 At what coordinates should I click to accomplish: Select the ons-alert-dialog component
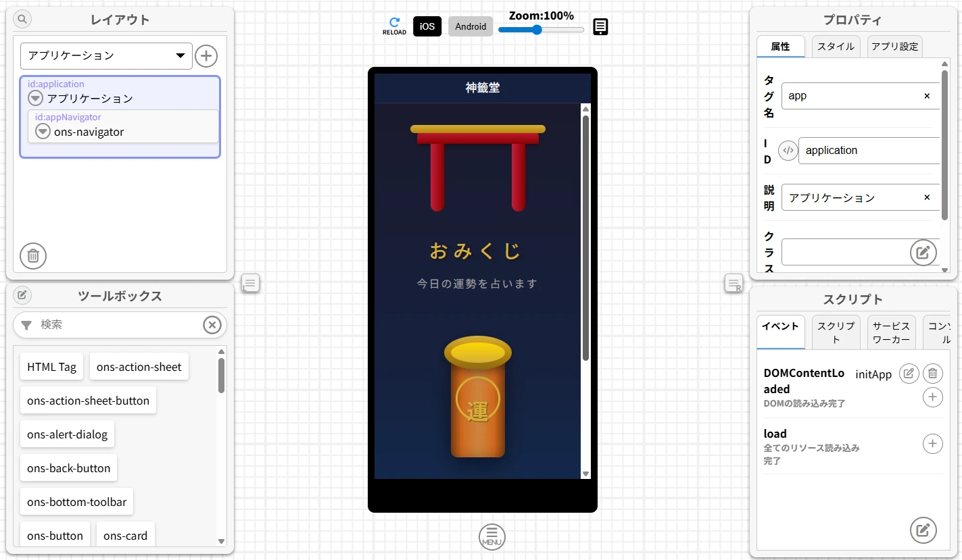pyautogui.click(x=67, y=434)
